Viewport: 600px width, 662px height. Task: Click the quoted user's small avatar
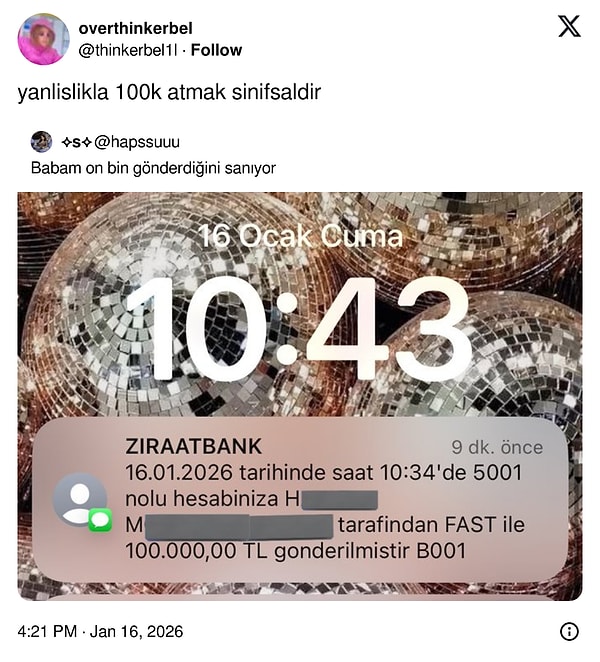coord(41,141)
